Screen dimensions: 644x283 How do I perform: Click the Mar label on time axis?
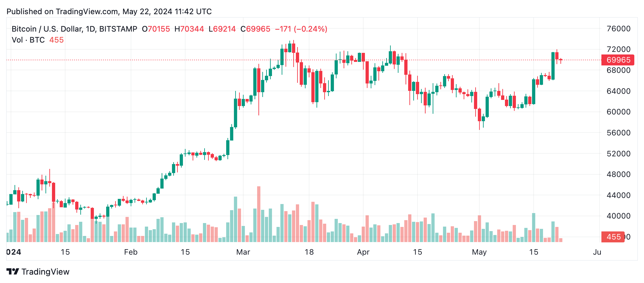(243, 252)
